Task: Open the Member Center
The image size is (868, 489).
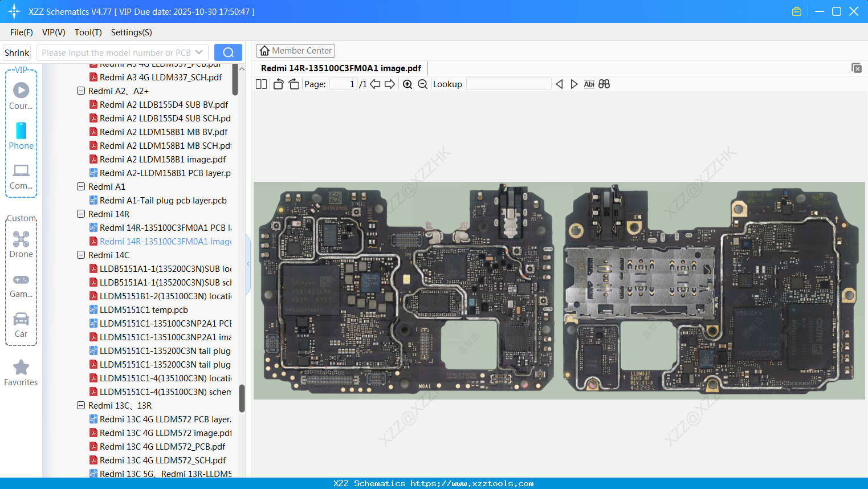Action: click(295, 50)
